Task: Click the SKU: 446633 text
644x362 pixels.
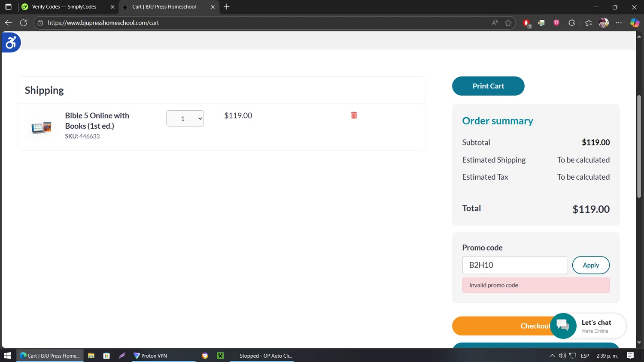Action: coord(82,136)
